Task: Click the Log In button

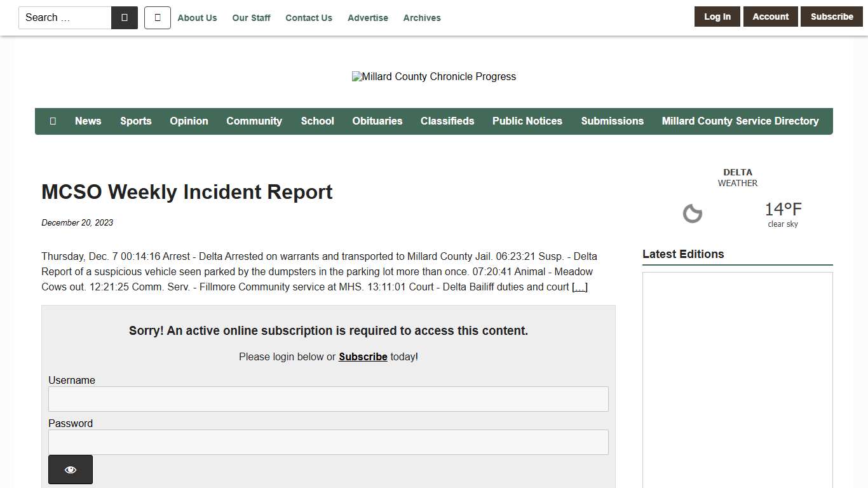Action: point(717,17)
